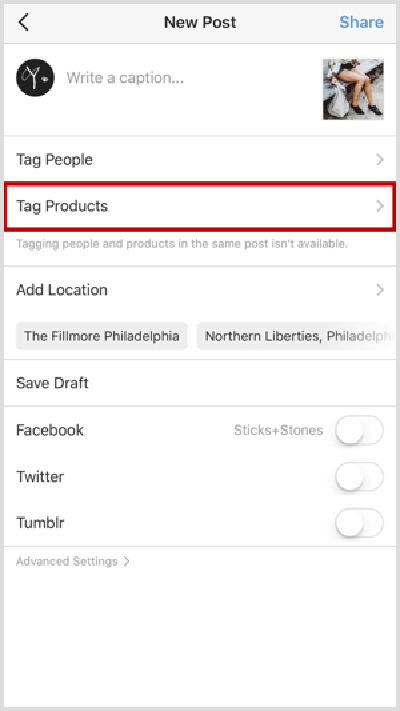The height and width of the screenshot is (711, 400).
Task: Enable Tumblr sharing toggle
Action: pos(359,523)
